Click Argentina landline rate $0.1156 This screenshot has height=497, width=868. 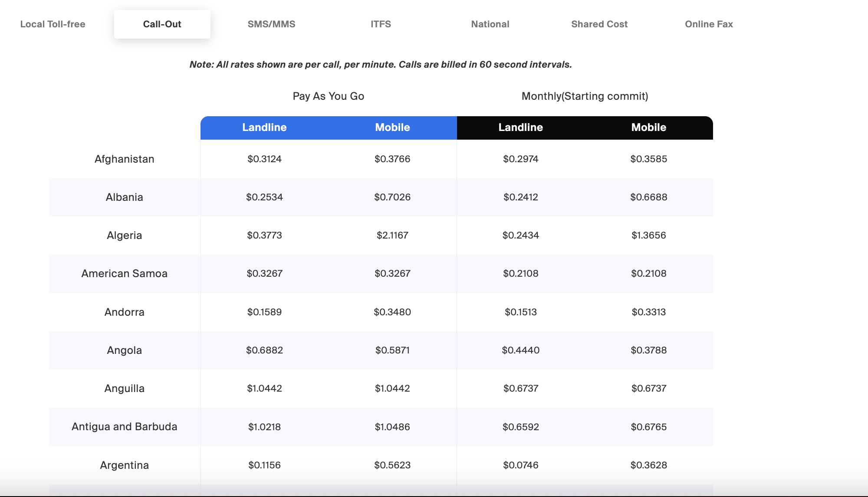pyautogui.click(x=264, y=465)
